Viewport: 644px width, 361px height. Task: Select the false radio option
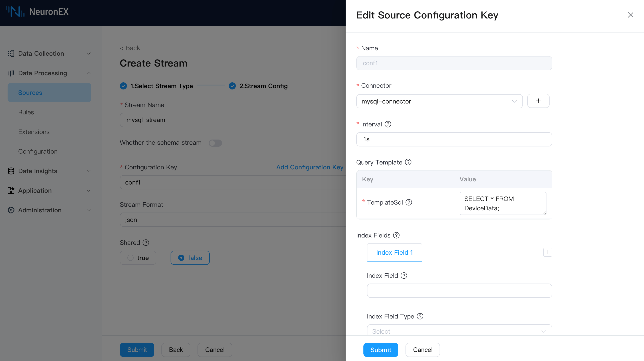click(190, 258)
